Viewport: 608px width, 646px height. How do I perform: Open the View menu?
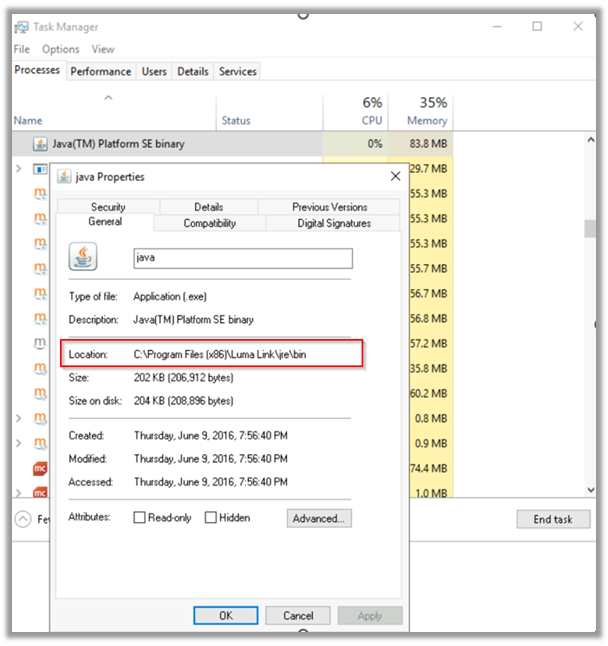tap(103, 49)
